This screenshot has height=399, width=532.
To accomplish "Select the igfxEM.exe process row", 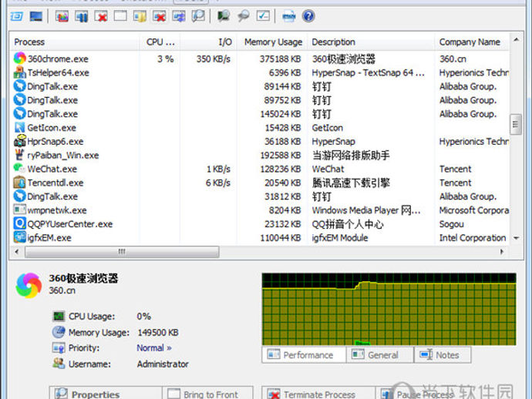I will [x=261, y=238].
